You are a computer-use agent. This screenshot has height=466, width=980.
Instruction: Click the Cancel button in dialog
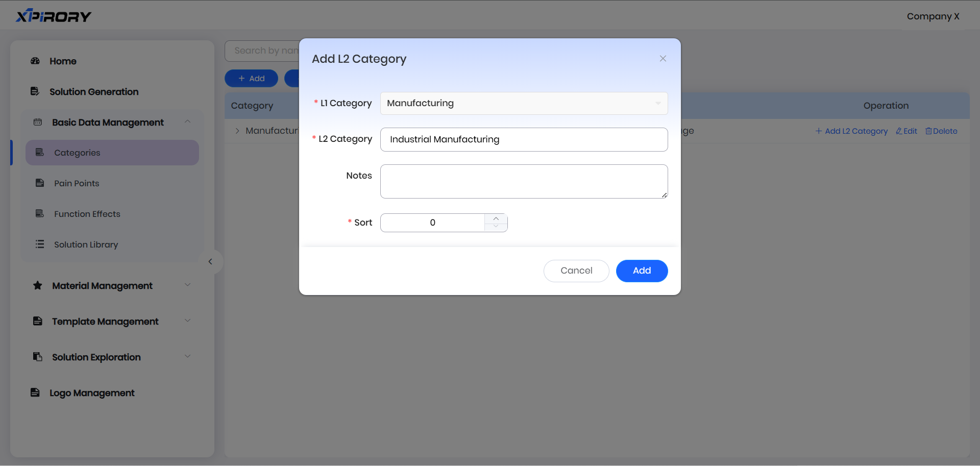coord(576,271)
